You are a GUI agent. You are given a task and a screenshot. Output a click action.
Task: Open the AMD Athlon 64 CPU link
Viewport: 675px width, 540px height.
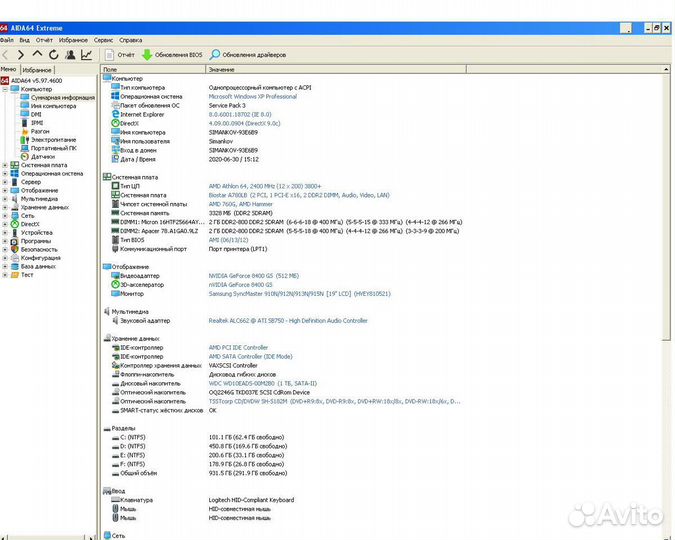[x=265, y=186]
